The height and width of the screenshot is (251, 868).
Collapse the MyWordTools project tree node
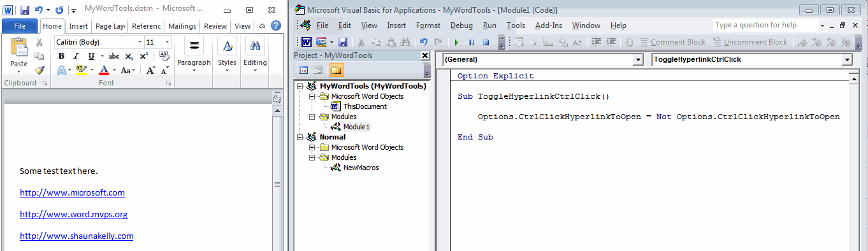tap(301, 86)
